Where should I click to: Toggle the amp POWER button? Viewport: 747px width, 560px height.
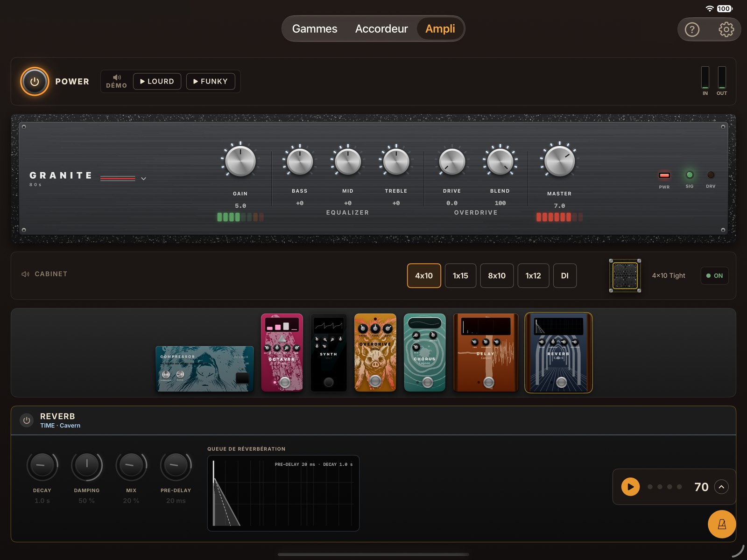coord(35,82)
